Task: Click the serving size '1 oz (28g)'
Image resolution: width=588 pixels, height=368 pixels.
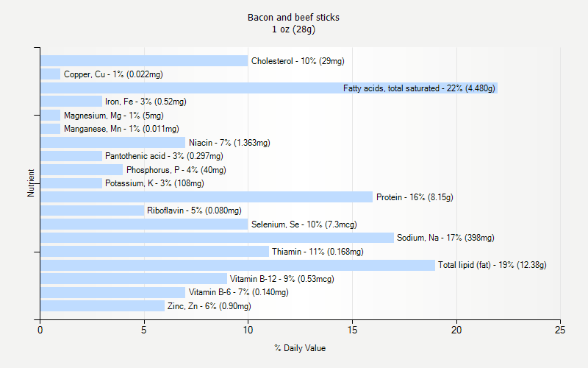Action: tap(293, 29)
